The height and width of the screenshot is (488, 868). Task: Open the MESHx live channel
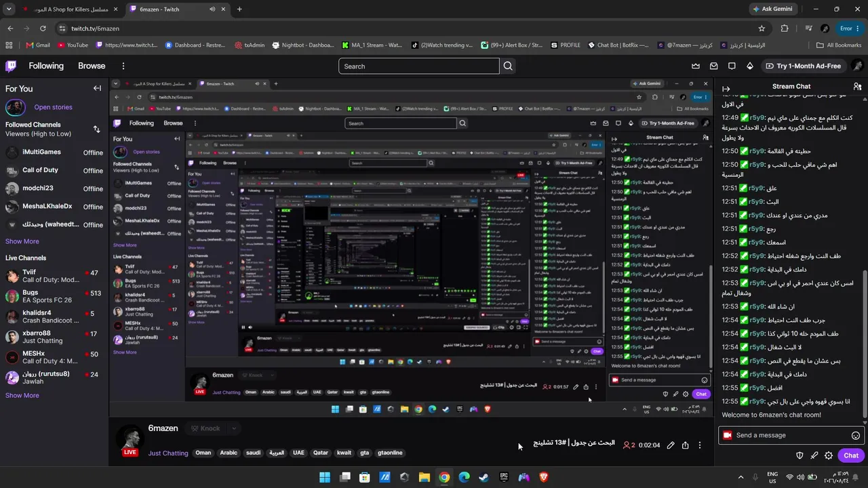click(x=54, y=357)
